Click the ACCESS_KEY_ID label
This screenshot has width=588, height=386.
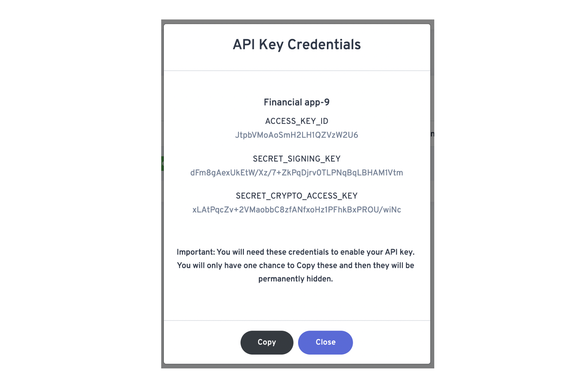pos(297,121)
